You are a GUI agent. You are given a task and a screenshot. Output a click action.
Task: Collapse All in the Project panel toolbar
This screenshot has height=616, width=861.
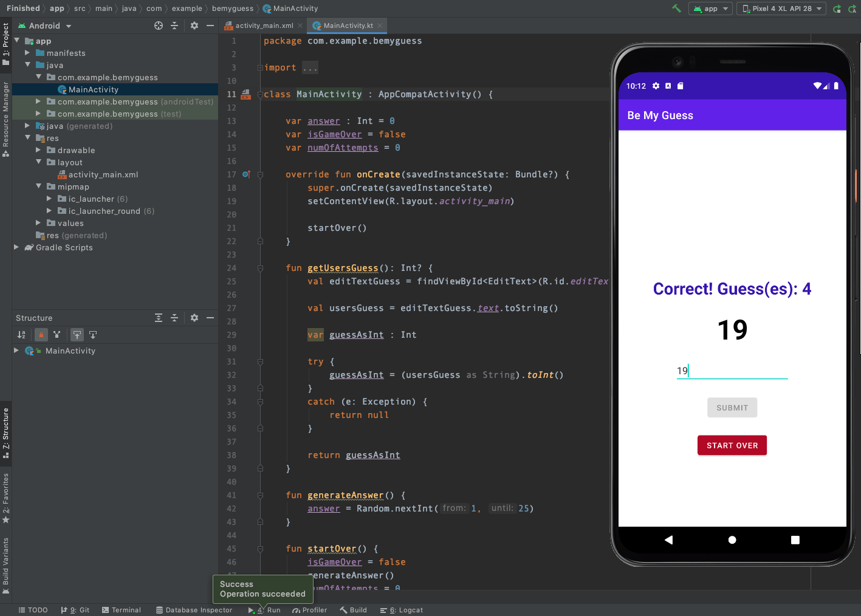(174, 26)
